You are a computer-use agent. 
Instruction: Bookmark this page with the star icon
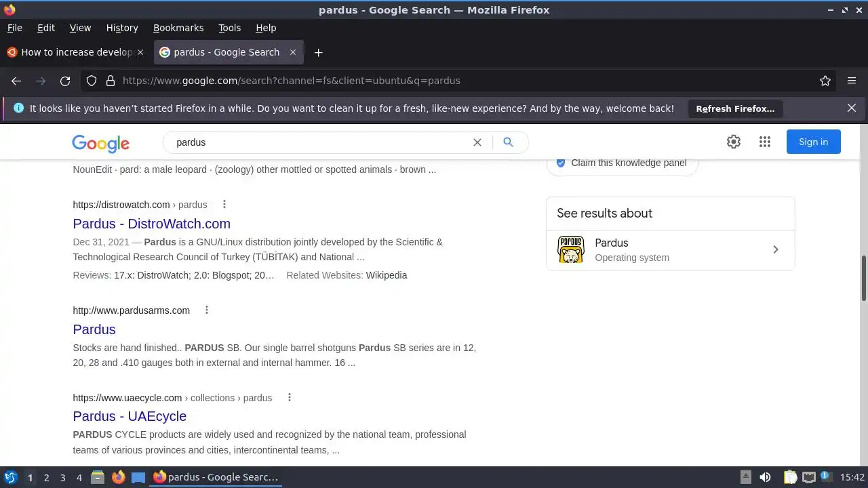coord(825,81)
